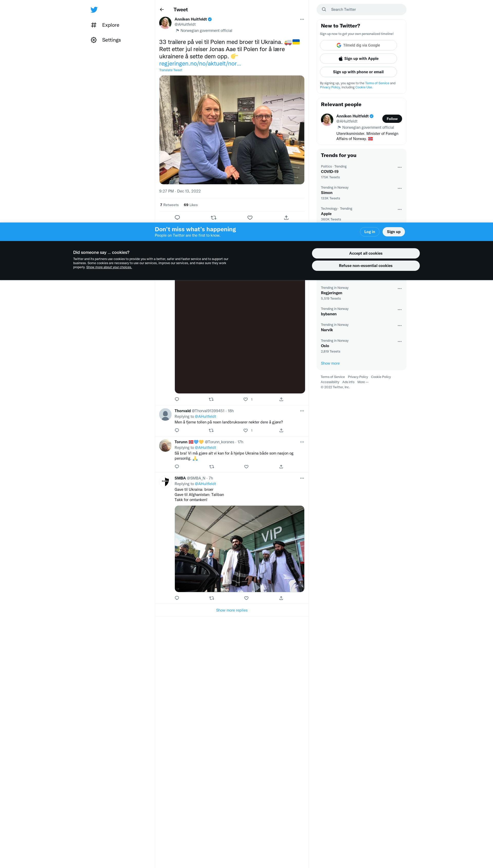Open Settings from sidebar
This screenshot has height=868, width=493.
106,40
